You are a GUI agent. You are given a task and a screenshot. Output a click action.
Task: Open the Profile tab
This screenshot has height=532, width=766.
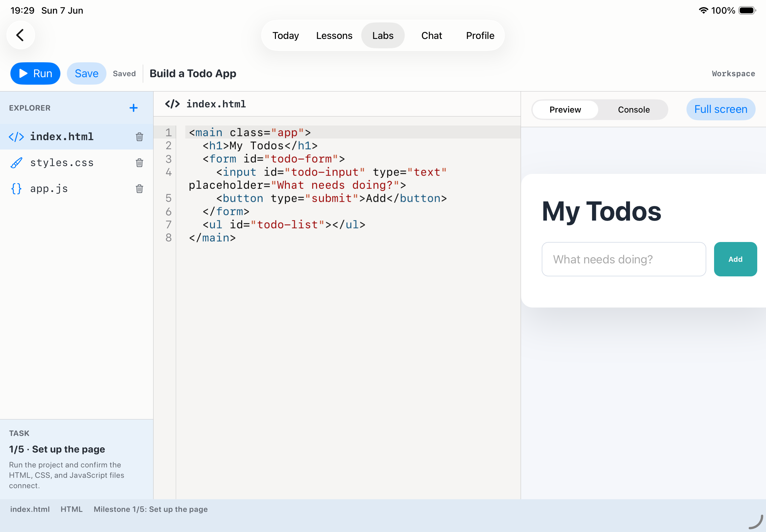(x=480, y=35)
